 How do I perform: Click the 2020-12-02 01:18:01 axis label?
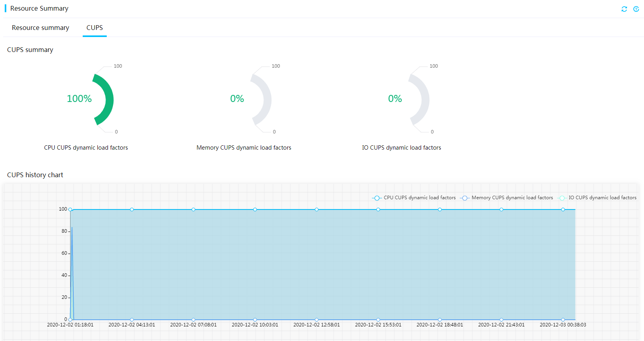70,325
